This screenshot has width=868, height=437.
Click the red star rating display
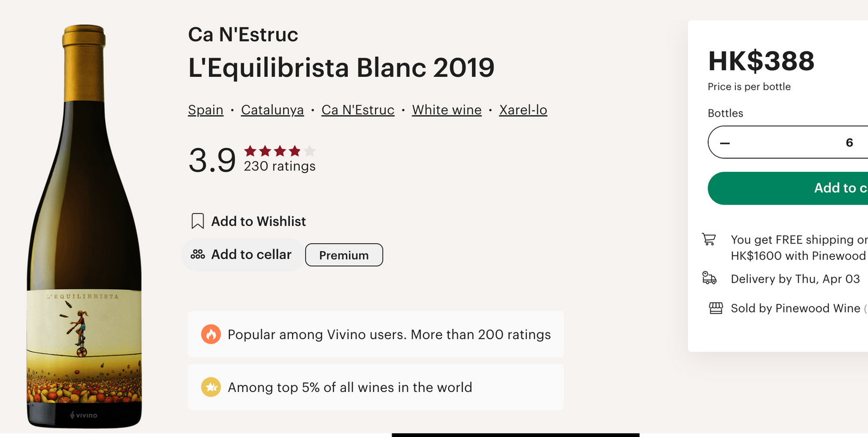point(279,151)
